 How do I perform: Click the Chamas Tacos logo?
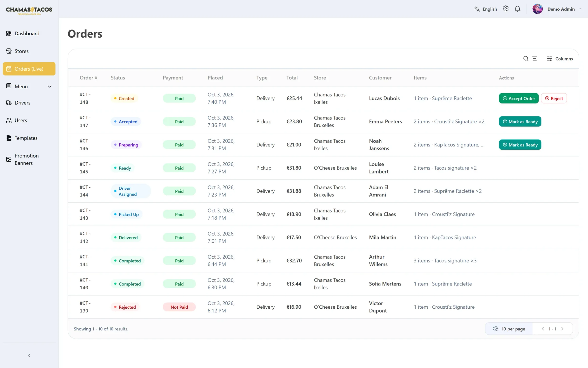(x=29, y=11)
